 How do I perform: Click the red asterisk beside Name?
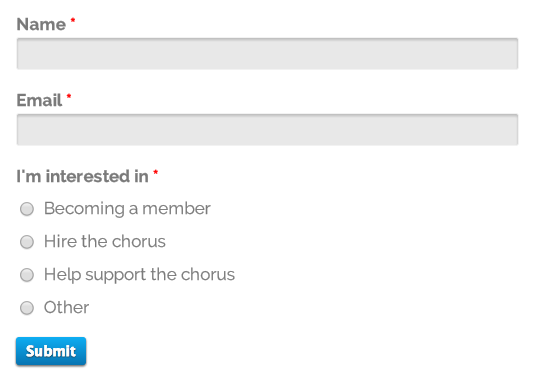coord(73,21)
